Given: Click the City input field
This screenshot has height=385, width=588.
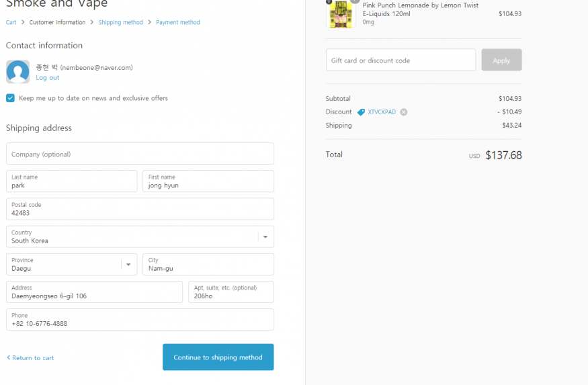Looking at the screenshot, I should [208, 265].
